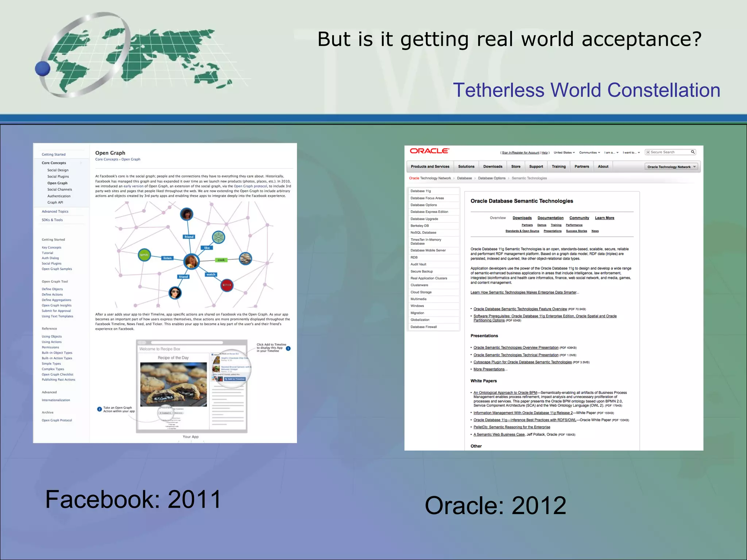Click the Netflix node in graph
Image resolution: width=747 pixels, height=560 pixels.
click(x=227, y=285)
